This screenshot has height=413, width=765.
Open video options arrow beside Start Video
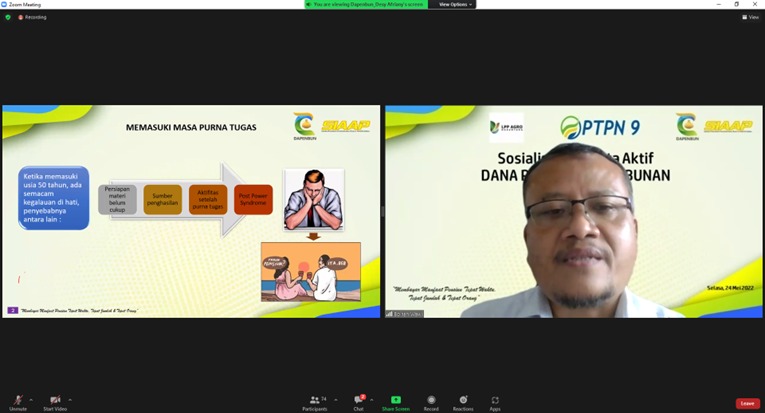coord(70,399)
